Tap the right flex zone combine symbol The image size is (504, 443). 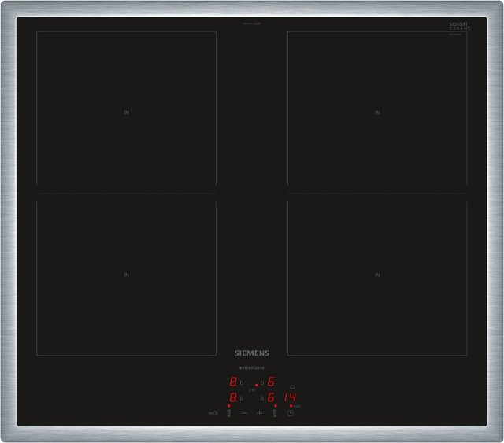pyautogui.click(x=275, y=413)
